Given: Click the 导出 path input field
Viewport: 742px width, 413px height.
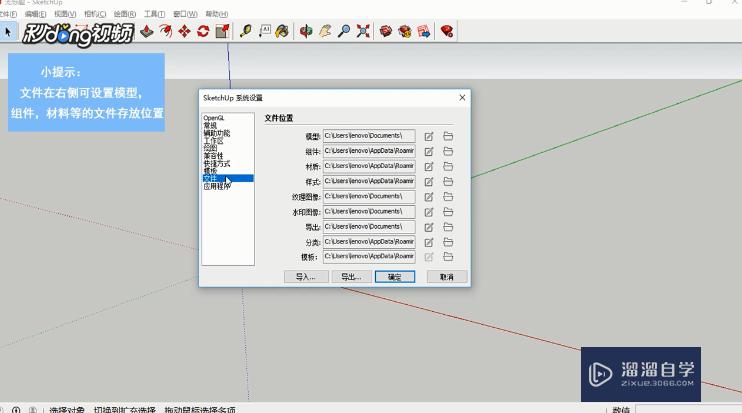Looking at the screenshot, I should point(369,227).
